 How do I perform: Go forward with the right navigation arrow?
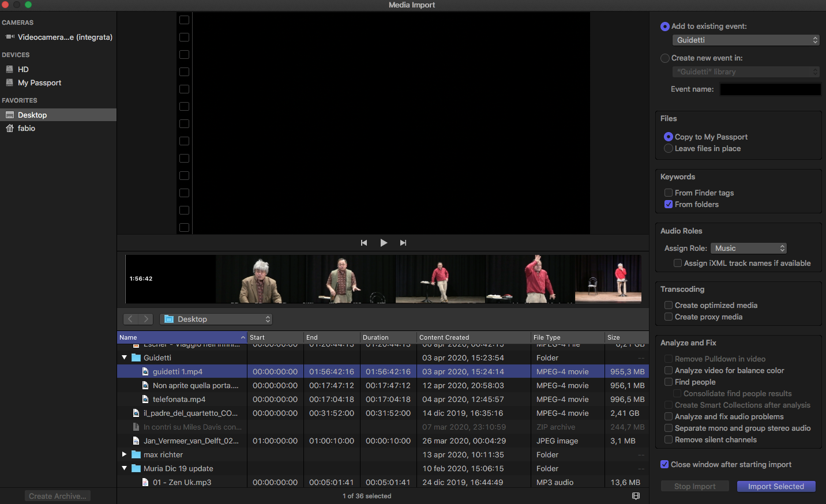147,319
